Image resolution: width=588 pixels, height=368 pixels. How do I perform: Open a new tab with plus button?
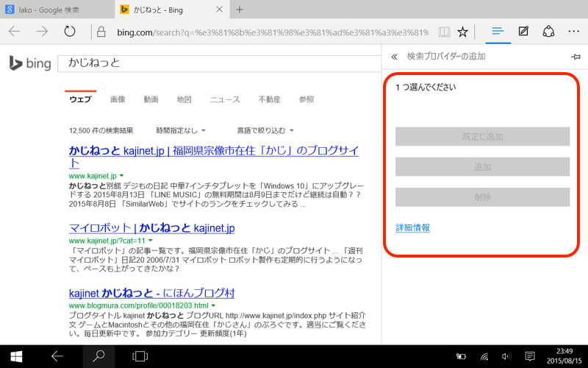pyautogui.click(x=240, y=10)
